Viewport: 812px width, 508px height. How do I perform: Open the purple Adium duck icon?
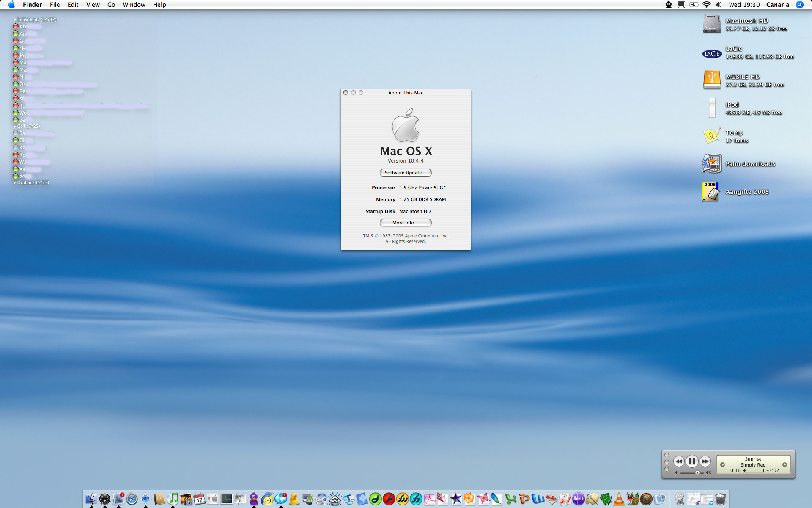click(x=254, y=499)
